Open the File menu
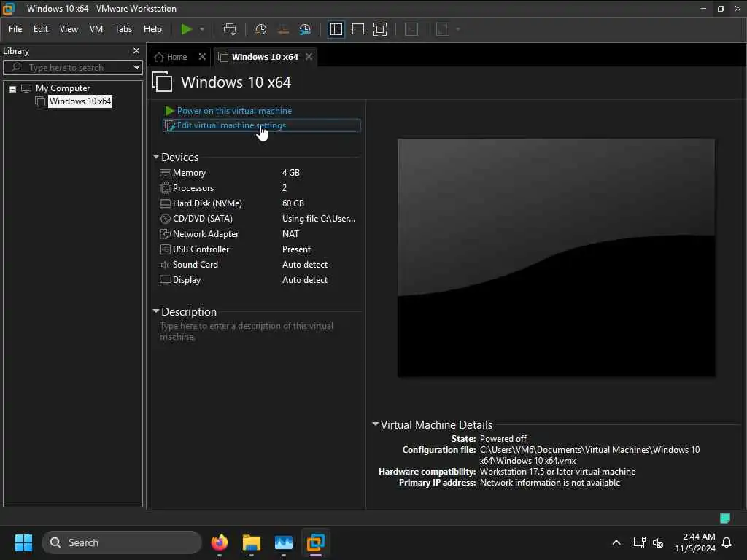Viewport: 747px width, 560px height. tap(15, 29)
